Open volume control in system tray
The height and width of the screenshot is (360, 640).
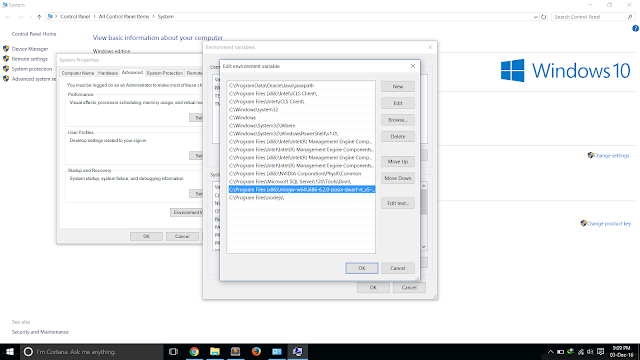(590, 352)
